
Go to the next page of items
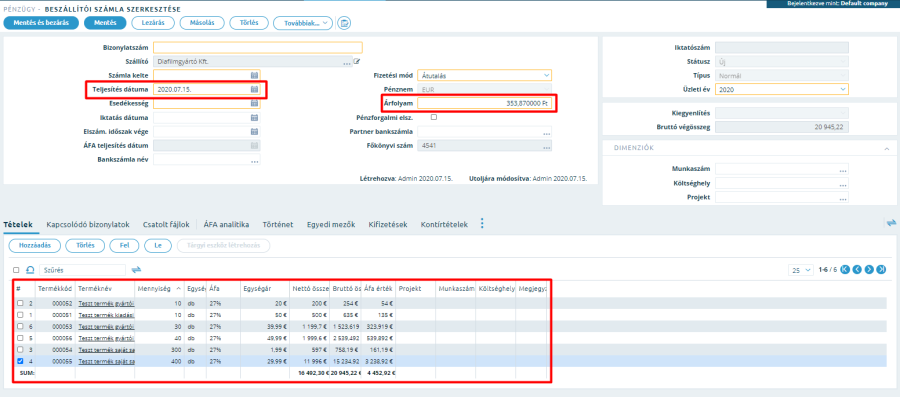[869, 270]
